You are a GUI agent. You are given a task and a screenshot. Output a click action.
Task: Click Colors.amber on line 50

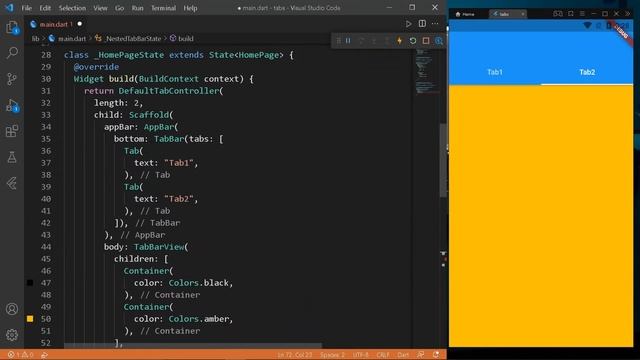199,319
